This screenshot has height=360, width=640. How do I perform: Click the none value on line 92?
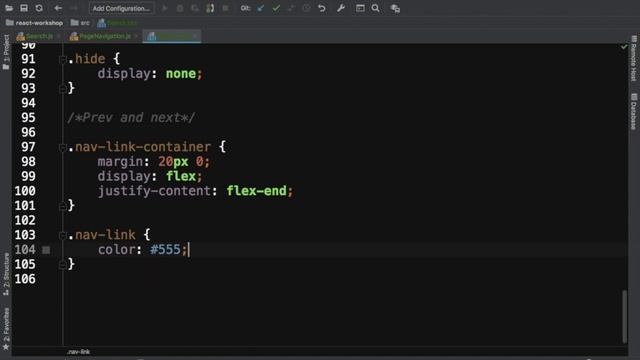coord(181,73)
